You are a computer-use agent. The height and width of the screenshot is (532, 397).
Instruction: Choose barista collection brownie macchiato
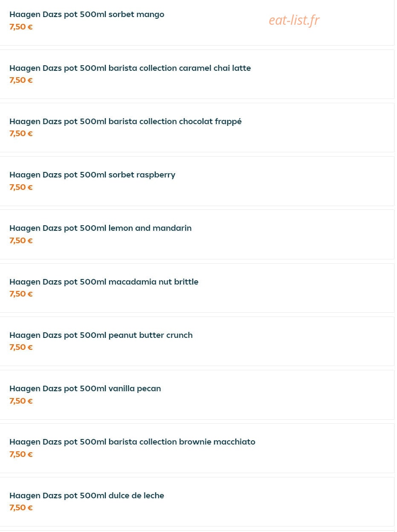(x=197, y=448)
